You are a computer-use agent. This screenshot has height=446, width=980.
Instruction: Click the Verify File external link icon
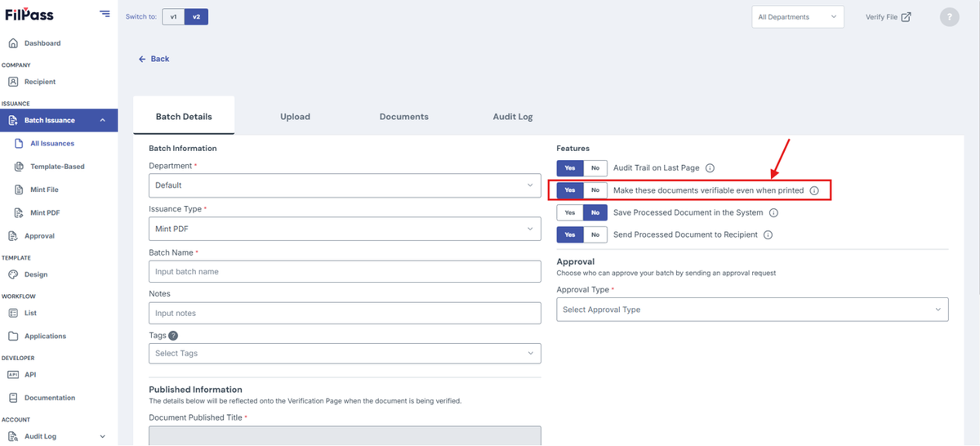click(906, 17)
